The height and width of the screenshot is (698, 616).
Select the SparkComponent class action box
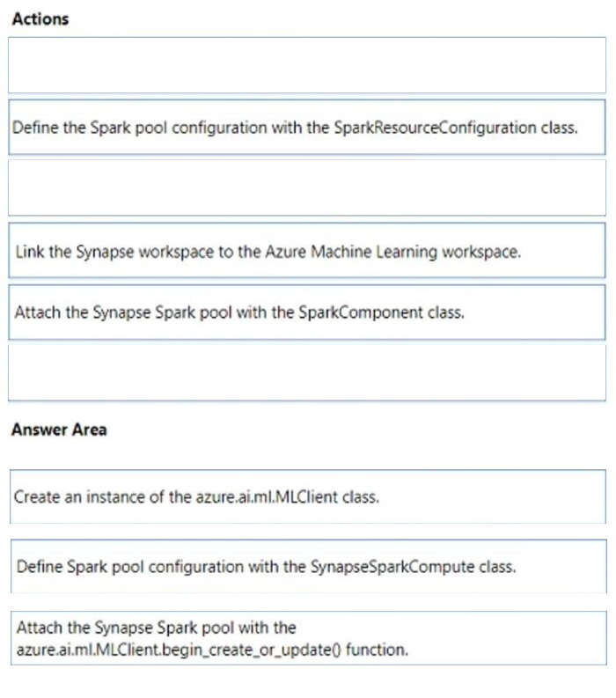pyautogui.click(x=307, y=312)
